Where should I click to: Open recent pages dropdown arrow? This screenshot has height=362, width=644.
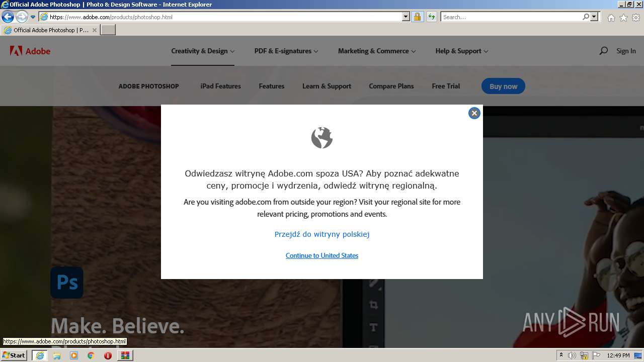(x=33, y=17)
